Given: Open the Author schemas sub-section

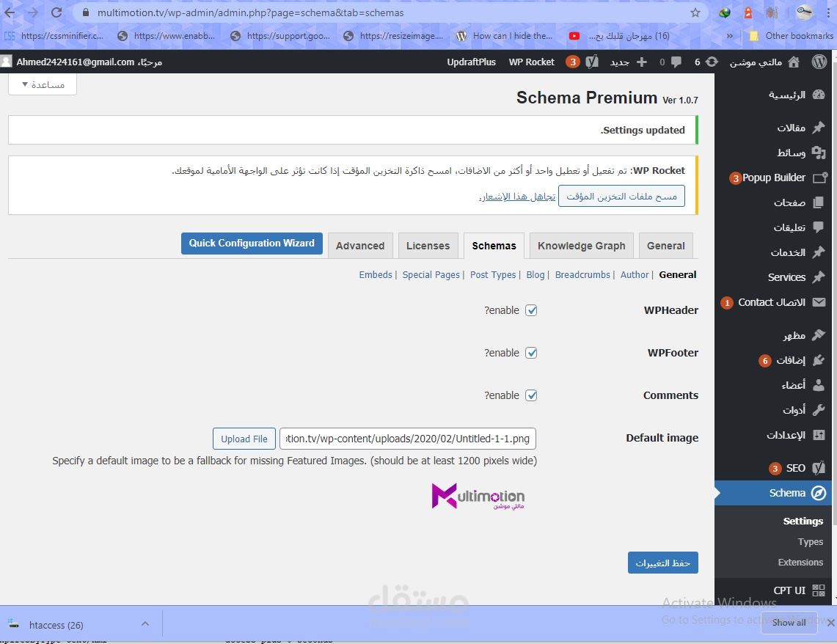Looking at the screenshot, I should pyautogui.click(x=634, y=274).
